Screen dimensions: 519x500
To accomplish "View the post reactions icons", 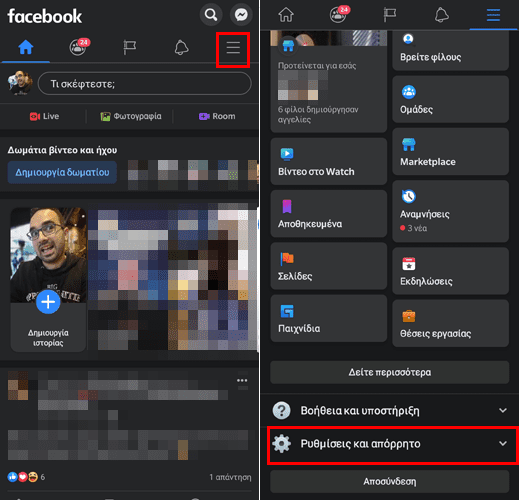I will tap(22, 477).
